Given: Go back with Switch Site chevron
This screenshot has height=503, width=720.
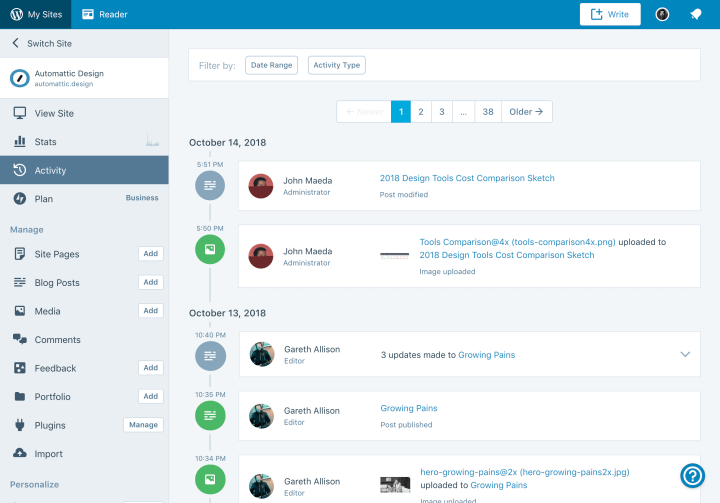Looking at the screenshot, I should coord(16,43).
